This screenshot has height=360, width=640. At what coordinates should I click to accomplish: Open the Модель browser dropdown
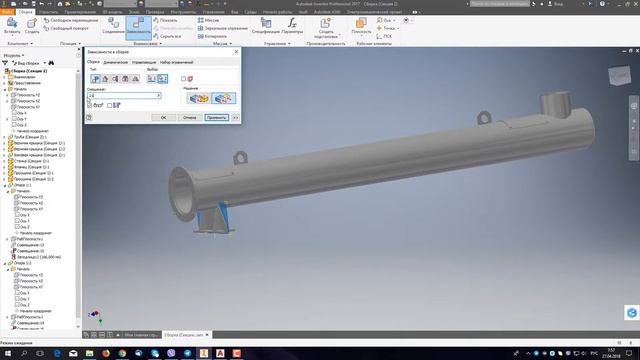tap(14, 55)
